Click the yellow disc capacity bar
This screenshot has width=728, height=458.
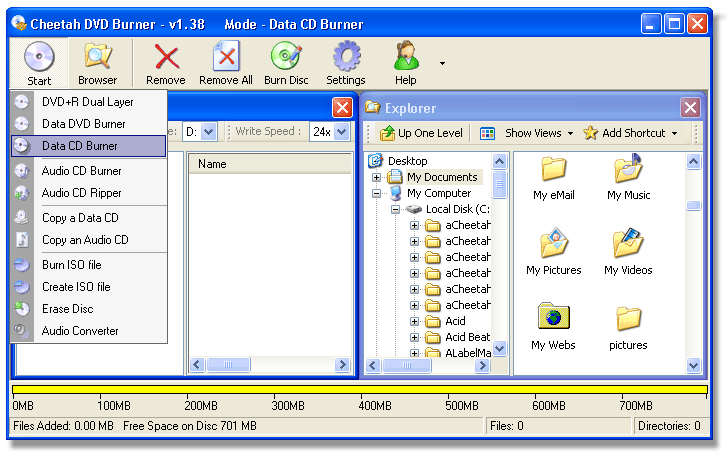360,389
